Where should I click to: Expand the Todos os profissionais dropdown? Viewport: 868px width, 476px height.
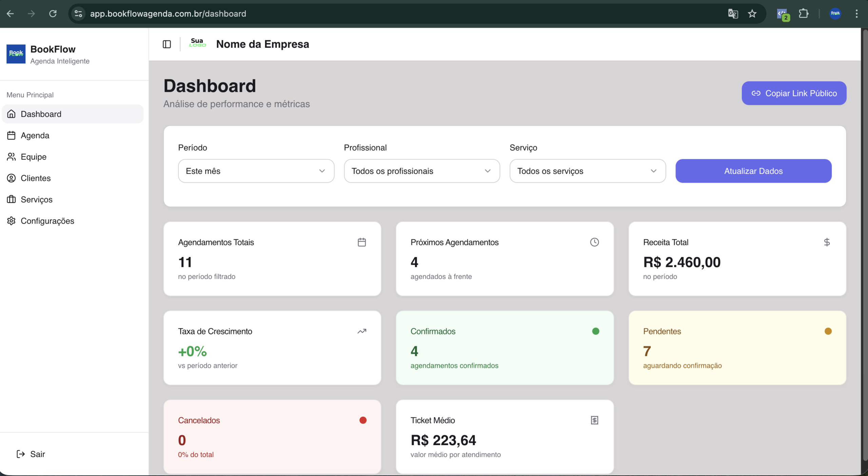coord(421,171)
